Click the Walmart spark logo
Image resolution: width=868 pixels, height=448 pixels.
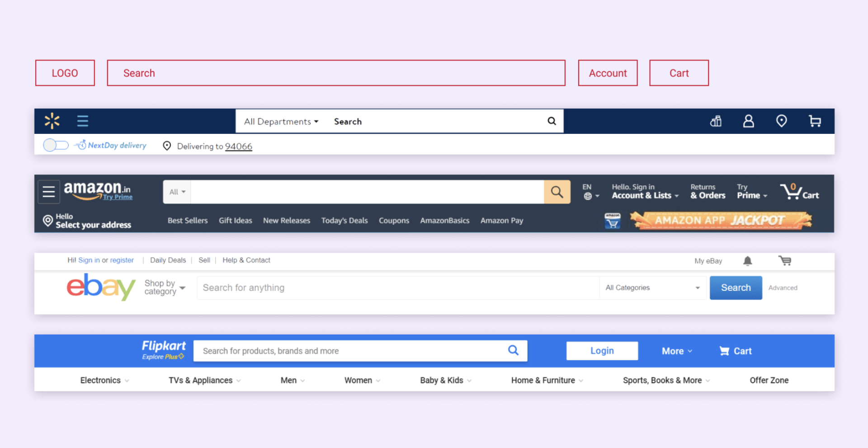[x=52, y=121]
